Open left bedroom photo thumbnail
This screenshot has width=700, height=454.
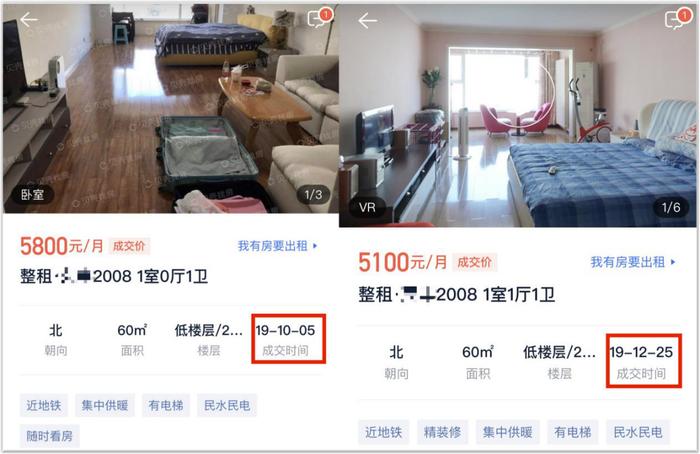(170, 108)
